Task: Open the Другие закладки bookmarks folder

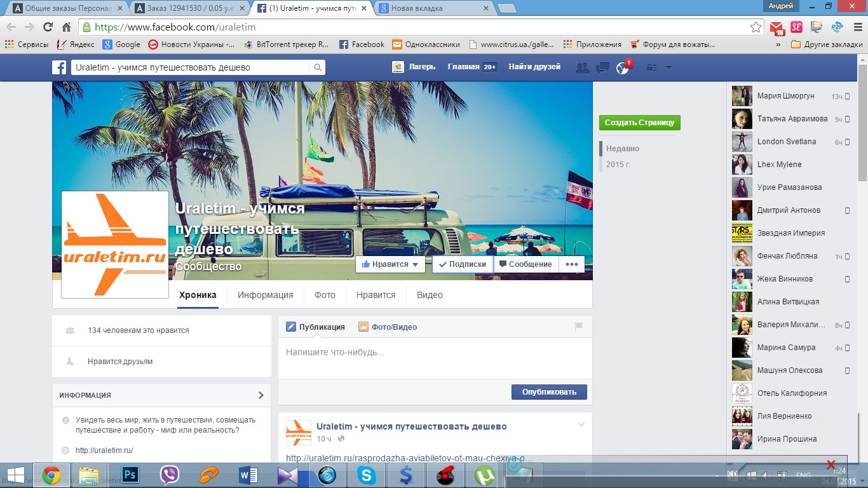Action: point(827,44)
